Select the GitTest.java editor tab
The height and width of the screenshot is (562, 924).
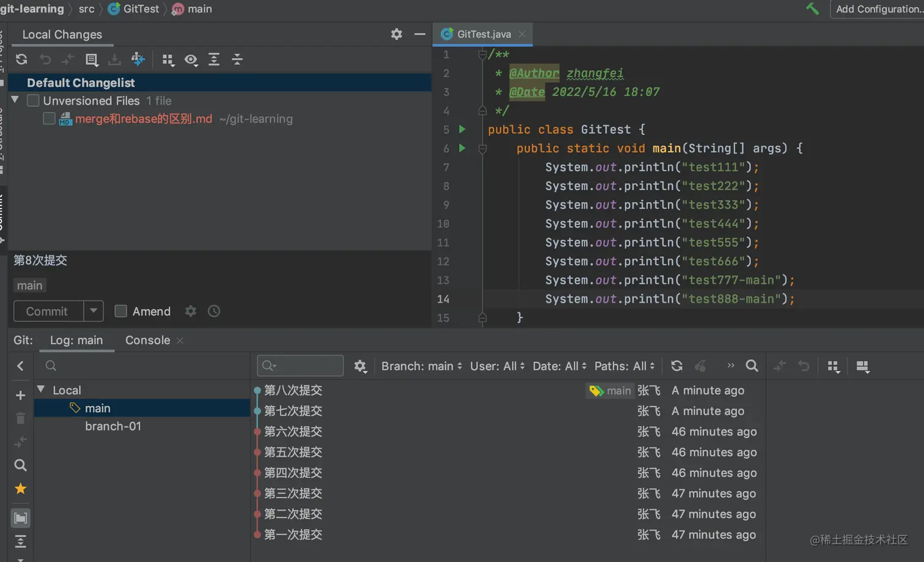tap(483, 34)
